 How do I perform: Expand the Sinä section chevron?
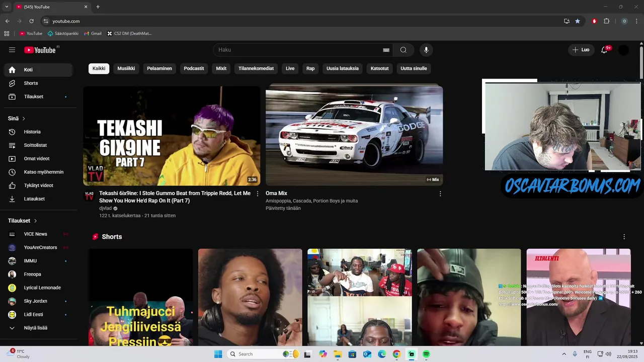click(24, 119)
